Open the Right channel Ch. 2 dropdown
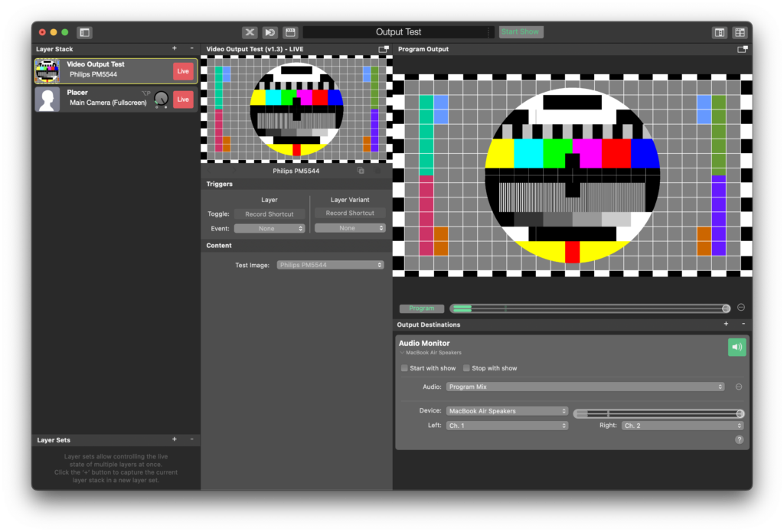The width and height of the screenshot is (784, 532). [682, 426]
